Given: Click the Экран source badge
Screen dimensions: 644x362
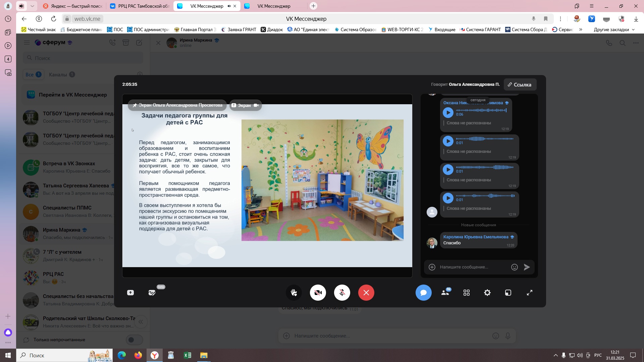Looking at the screenshot, I should tap(246, 105).
